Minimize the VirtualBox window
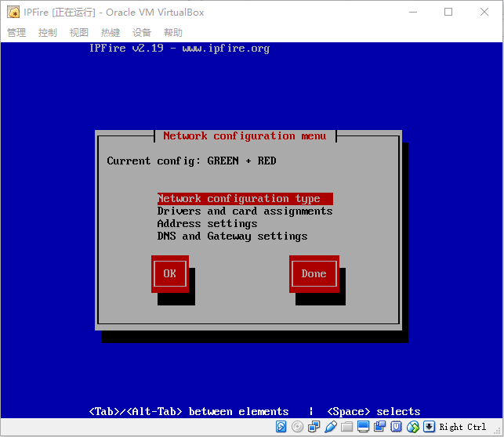Viewport: 504px width, 437px height. (x=413, y=13)
